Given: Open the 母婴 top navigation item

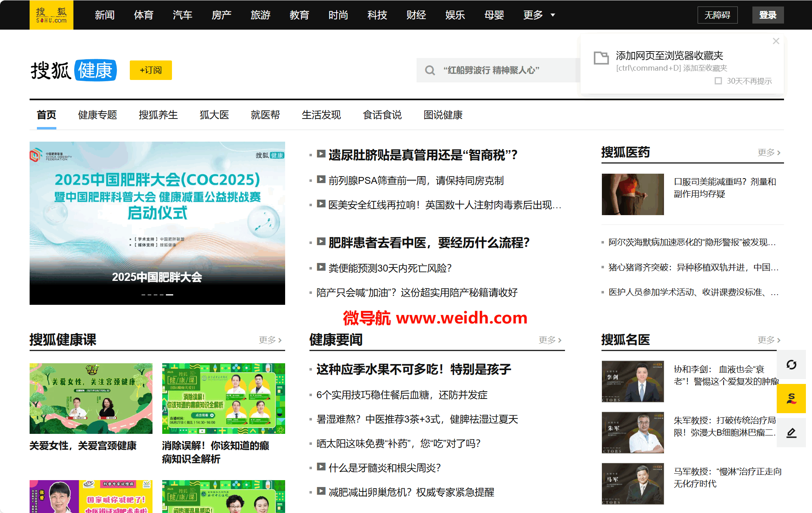Looking at the screenshot, I should pos(494,15).
